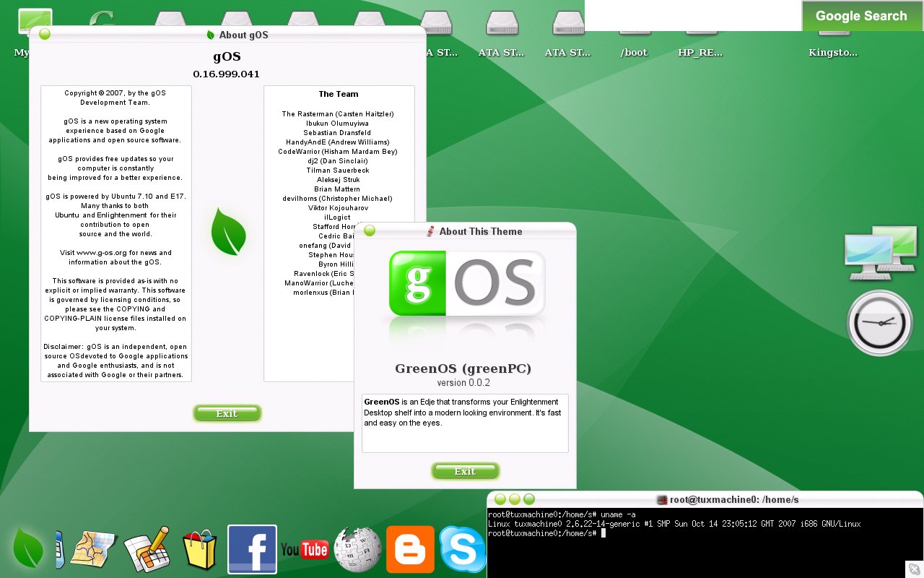Screen dimensions: 924x578
Task: Open YouTube from the dock
Action: click(x=304, y=550)
